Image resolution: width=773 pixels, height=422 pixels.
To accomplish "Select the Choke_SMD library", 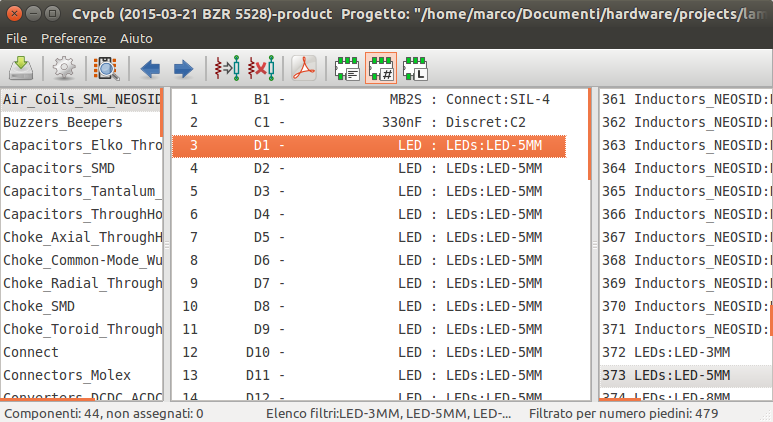I will 81,306.
